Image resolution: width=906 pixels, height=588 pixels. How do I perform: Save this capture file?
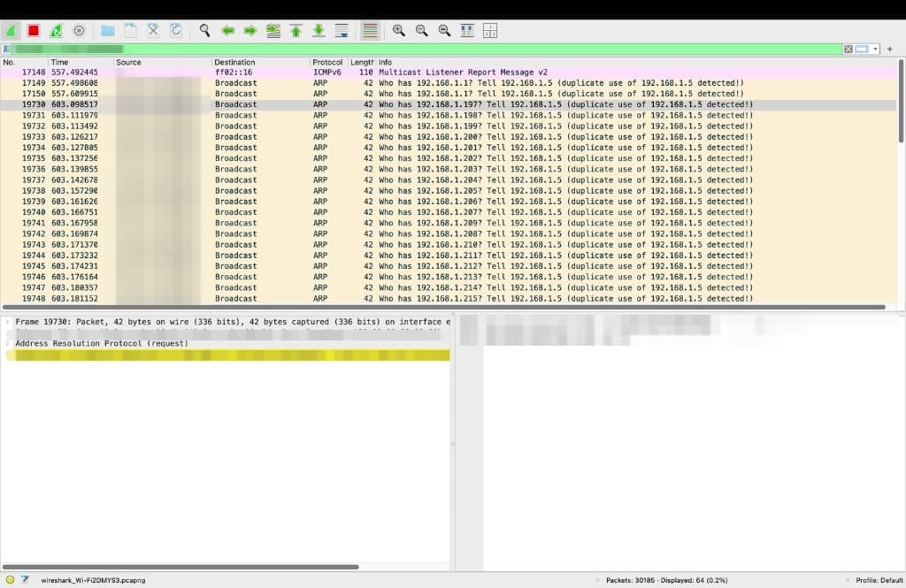[131, 31]
